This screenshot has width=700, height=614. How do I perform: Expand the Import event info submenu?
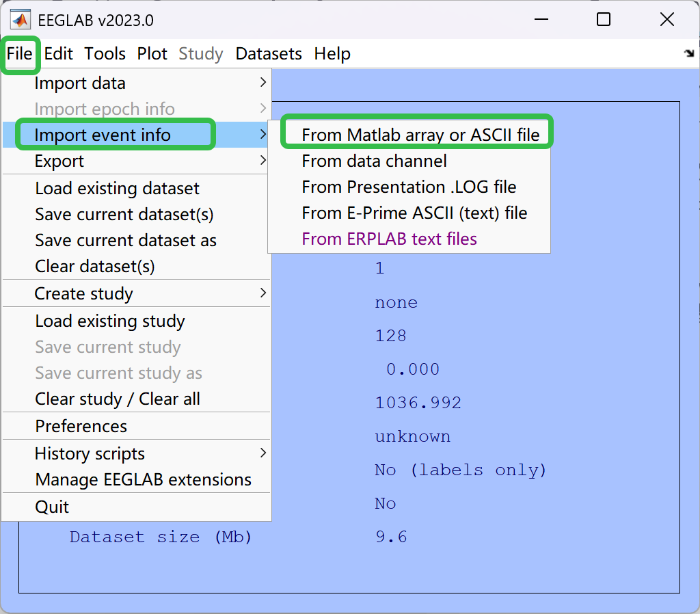click(136, 135)
